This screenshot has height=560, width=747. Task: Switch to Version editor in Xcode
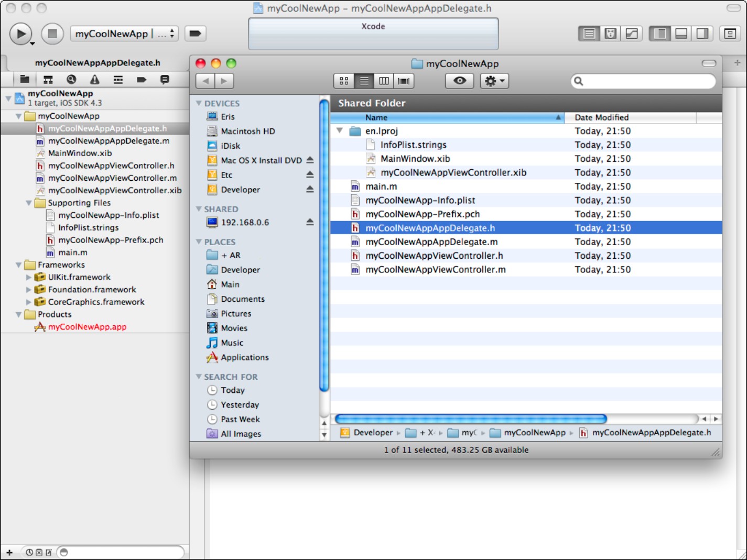coord(632,34)
